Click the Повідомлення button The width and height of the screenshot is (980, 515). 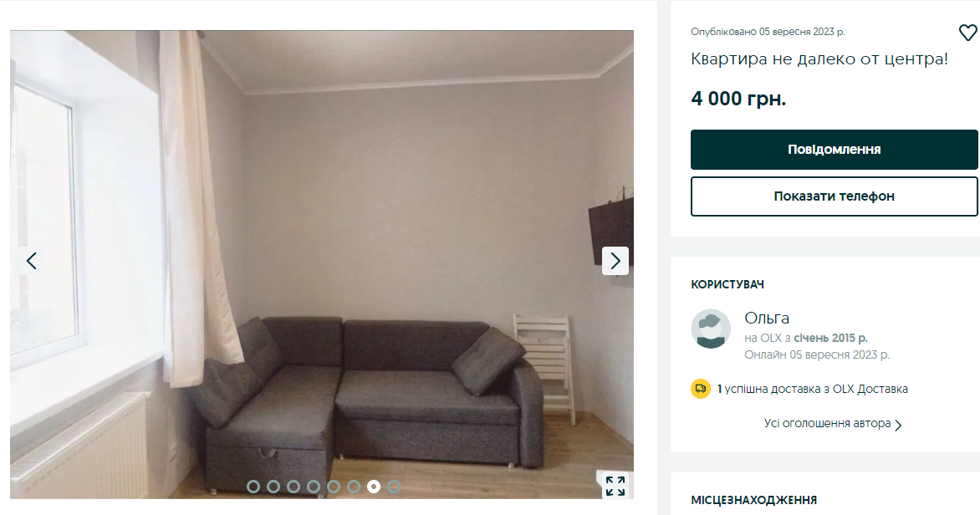click(834, 150)
